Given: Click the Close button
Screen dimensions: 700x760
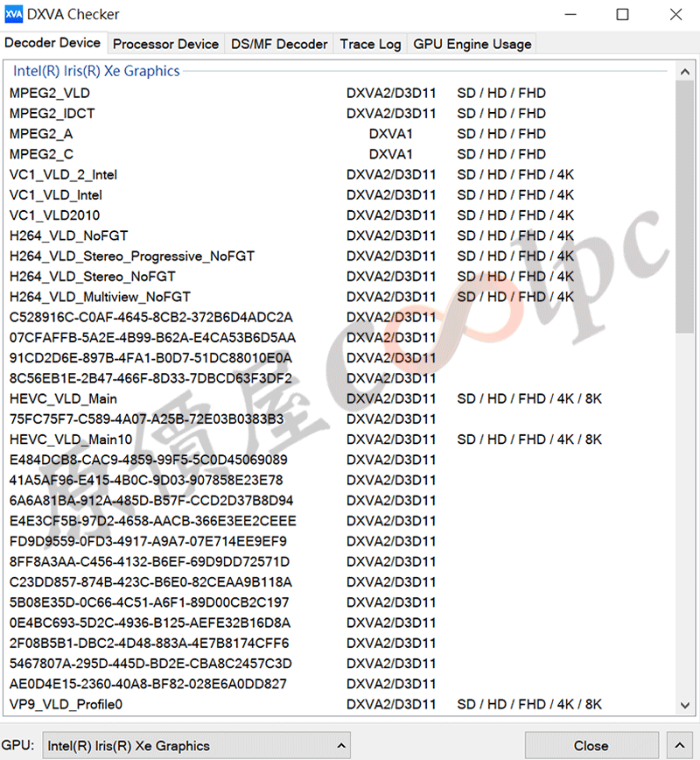Looking at the screenshot, I should point(591,745).
